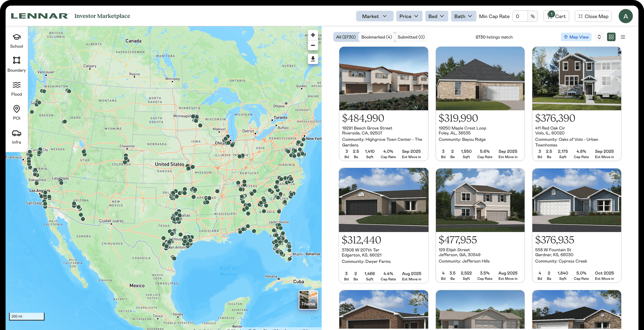This screenshot has width=644, height=330.
Task: Open the Price filter dropdown
Action: 409,16
